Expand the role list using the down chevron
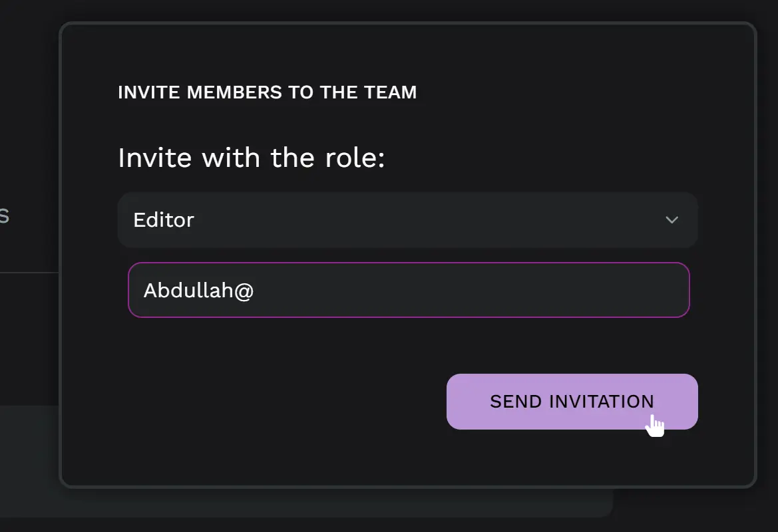 coord(672,220)
